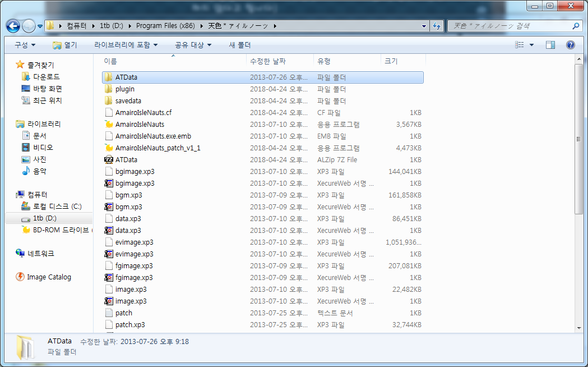Open 사진 library
The height and width of the screenshot is (367, 588).
pos(39,159)
